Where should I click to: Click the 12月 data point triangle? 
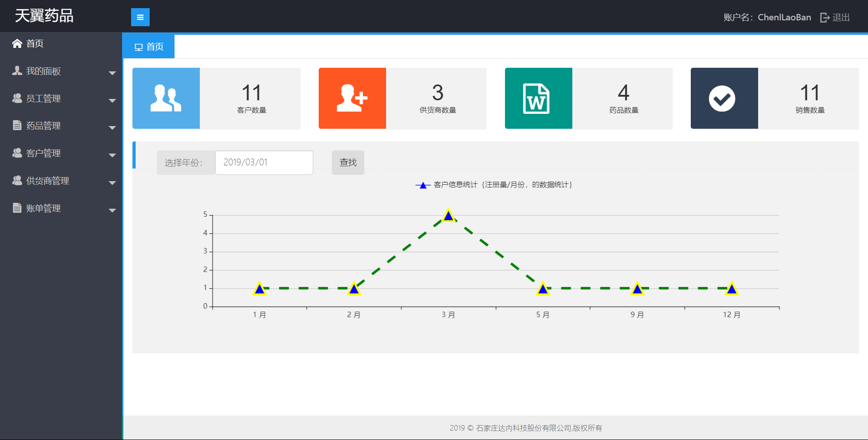pyautogui.click(x=731, y=289)
